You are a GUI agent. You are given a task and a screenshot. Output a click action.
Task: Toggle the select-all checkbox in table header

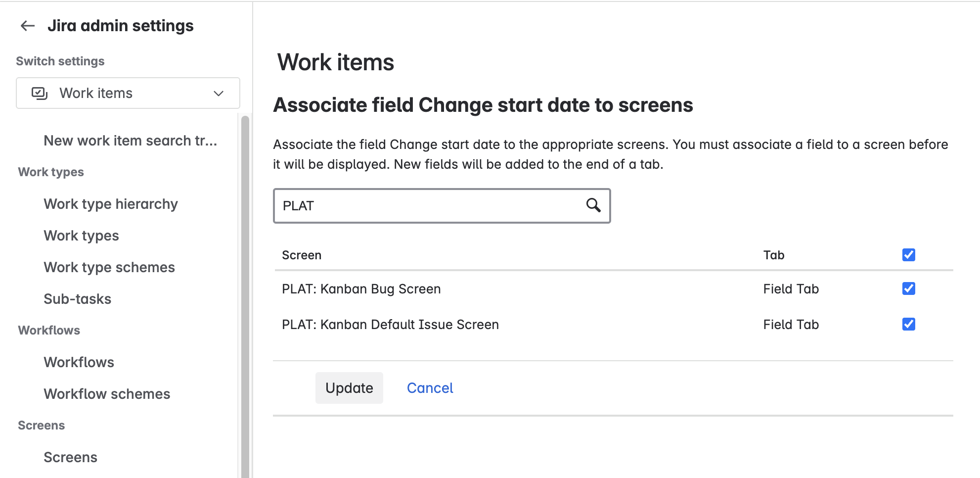click(x=908, y=255)
